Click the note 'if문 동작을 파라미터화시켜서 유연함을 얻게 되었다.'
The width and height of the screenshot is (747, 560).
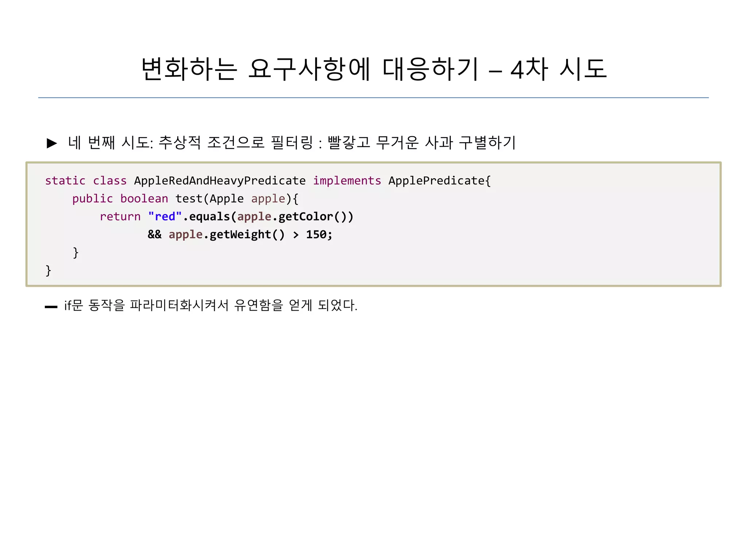(211, 305)
